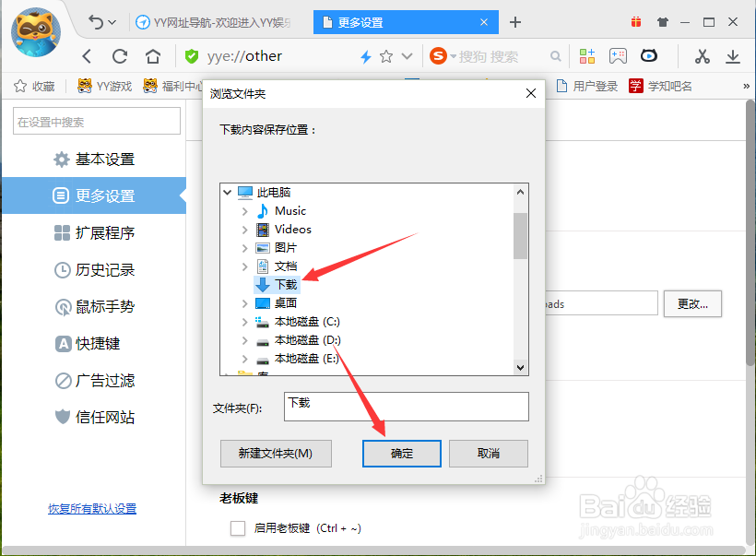Open 鼠标手势 in settings sidebar
The width and height of the screenshot is (756, 556).
pos(93,307)
